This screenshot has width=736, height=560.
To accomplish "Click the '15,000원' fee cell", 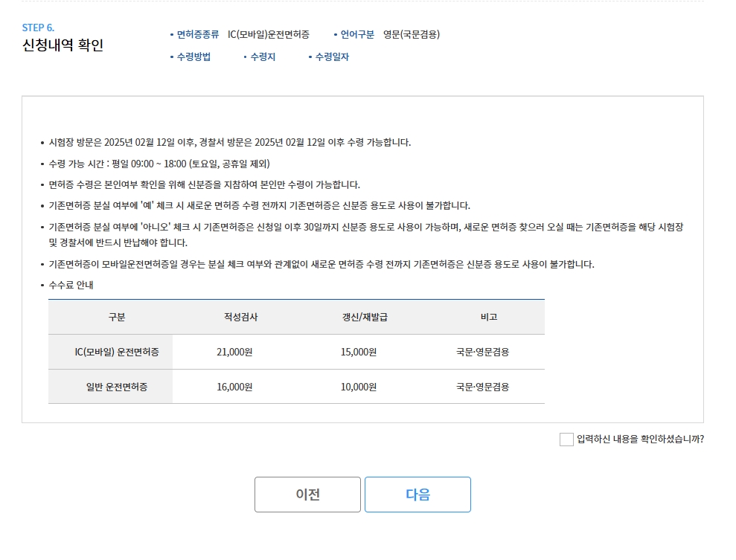I will pyautogui.click(x=358, y=352).
